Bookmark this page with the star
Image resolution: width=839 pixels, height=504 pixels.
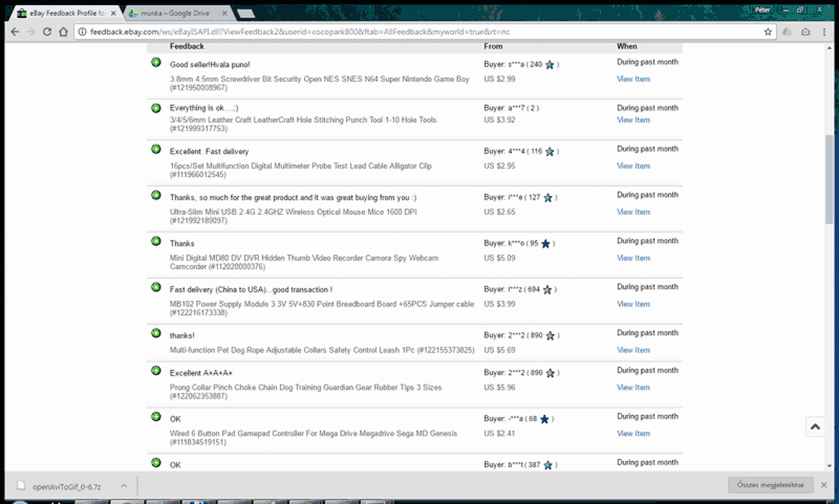point(768,31)
